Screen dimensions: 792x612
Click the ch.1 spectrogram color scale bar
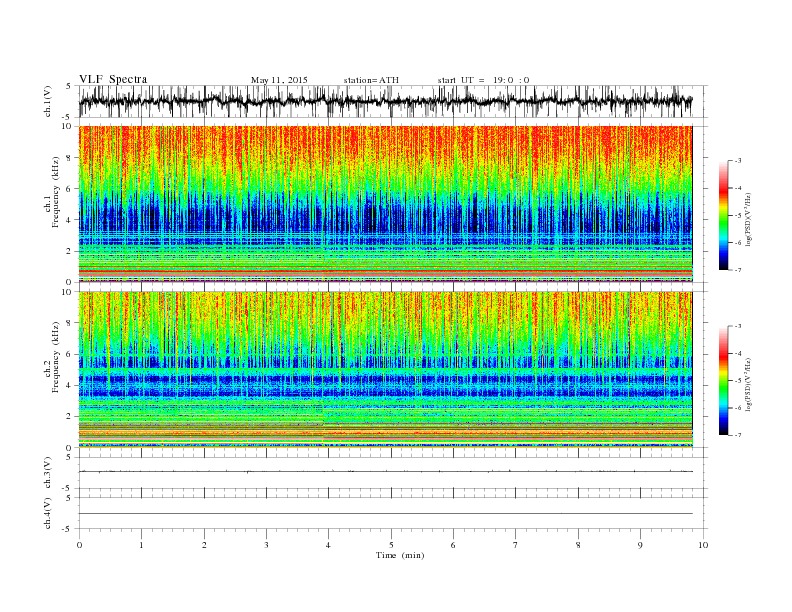point(724,215)
